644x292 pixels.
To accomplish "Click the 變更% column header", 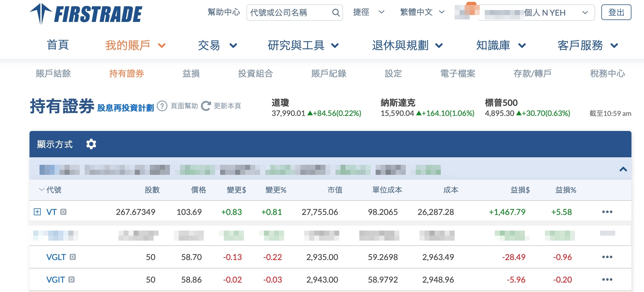I will [276, 190].
